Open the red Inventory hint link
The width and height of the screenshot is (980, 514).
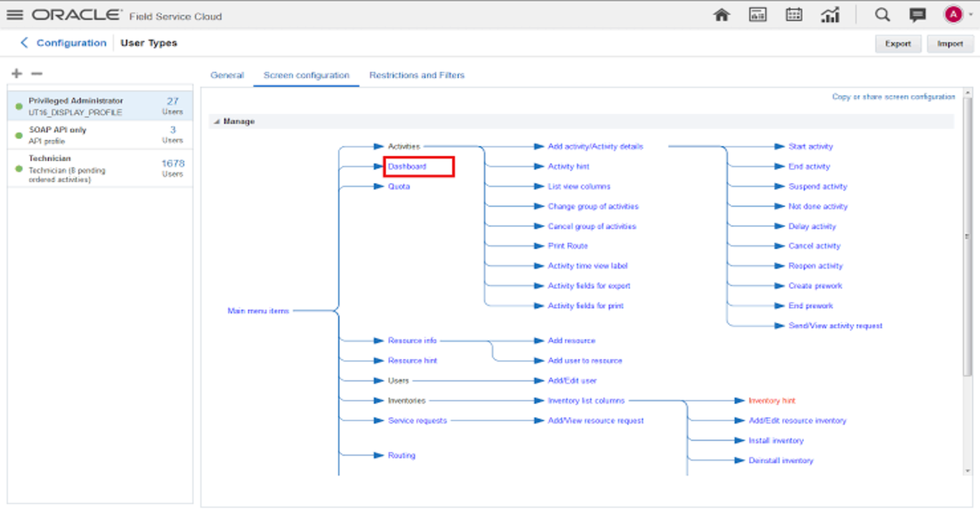[x=772, y=400]
